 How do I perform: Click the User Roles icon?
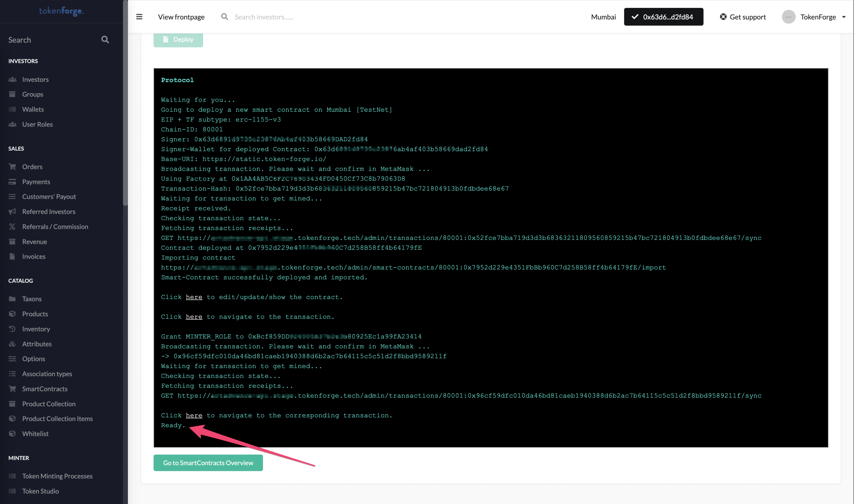[x=13, y=124]
